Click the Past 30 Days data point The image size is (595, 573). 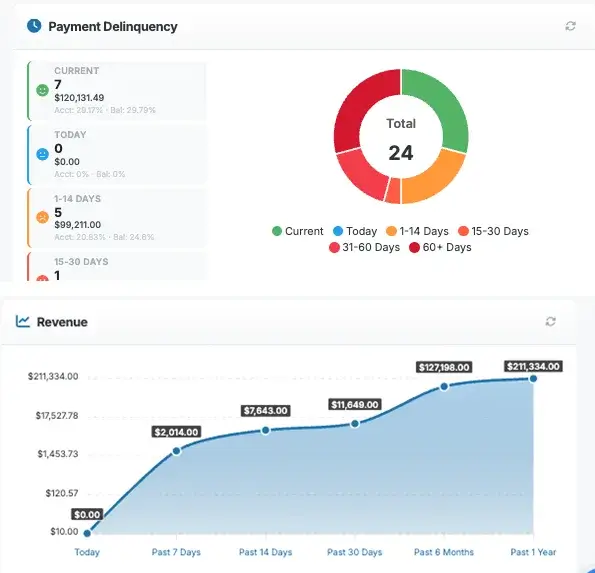click(x=355, y=423)
